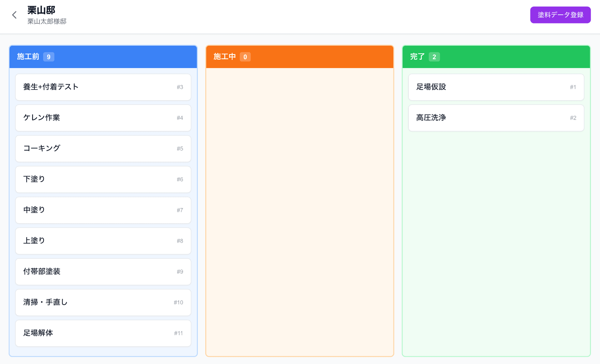Click the 高圧洗浄 completed card

496,118
